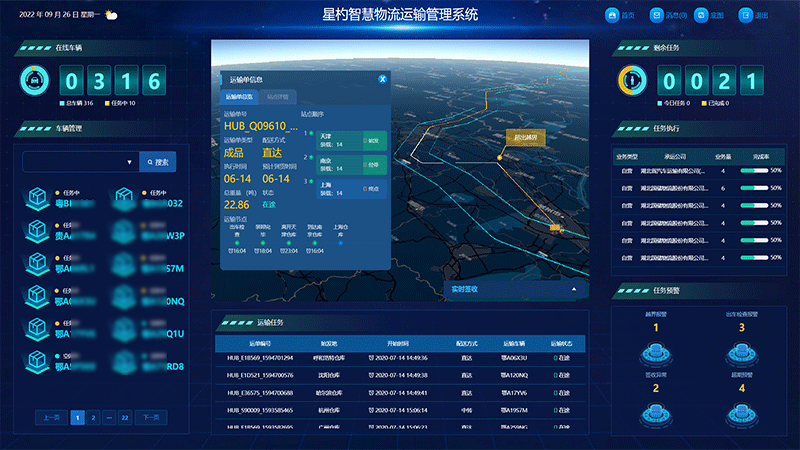This screenshot has width=800, height=450.
Task: Go to page 2 of vehicles
Action: 92,416
